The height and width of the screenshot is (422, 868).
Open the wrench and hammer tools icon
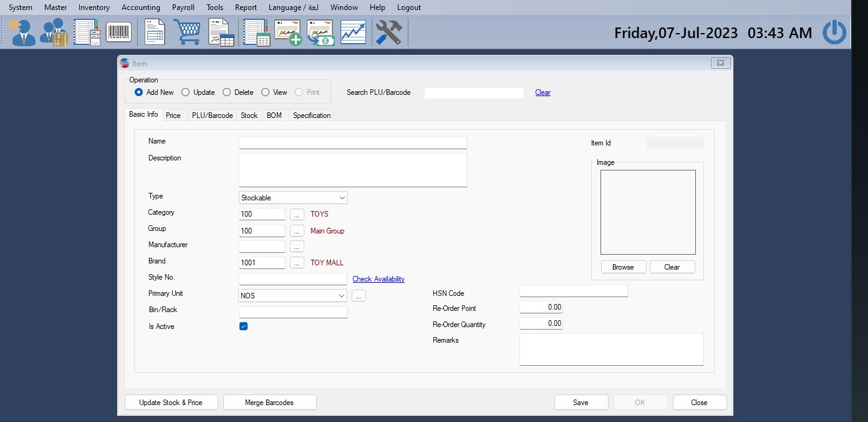coord(388,32)
